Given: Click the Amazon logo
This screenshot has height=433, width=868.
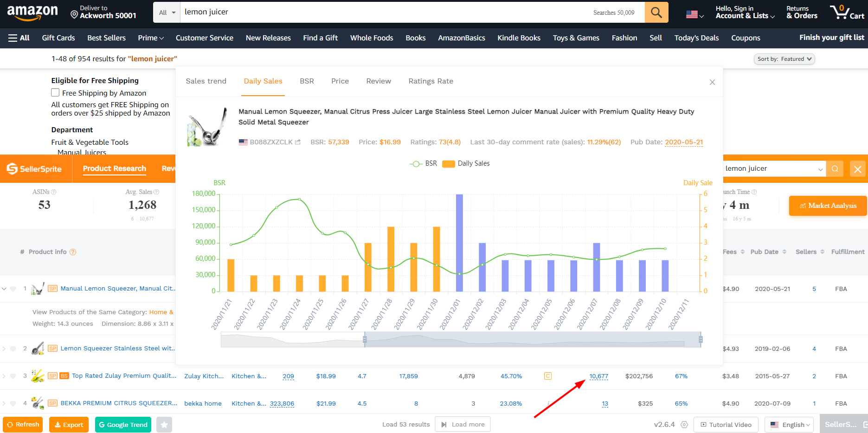Looking at the screenshot, I should tap(32, 13).
